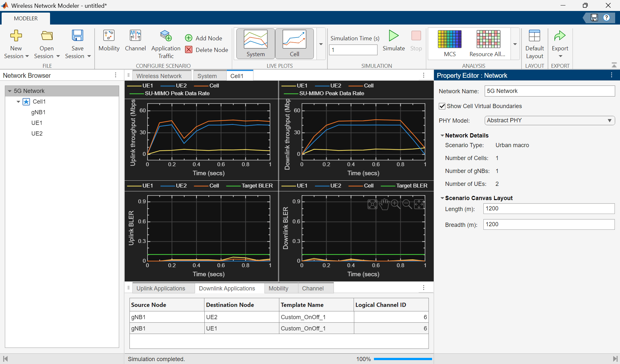Click the green Simulate play button
The width and height of the screenshot is (620, 364).
tap(393, 36)
